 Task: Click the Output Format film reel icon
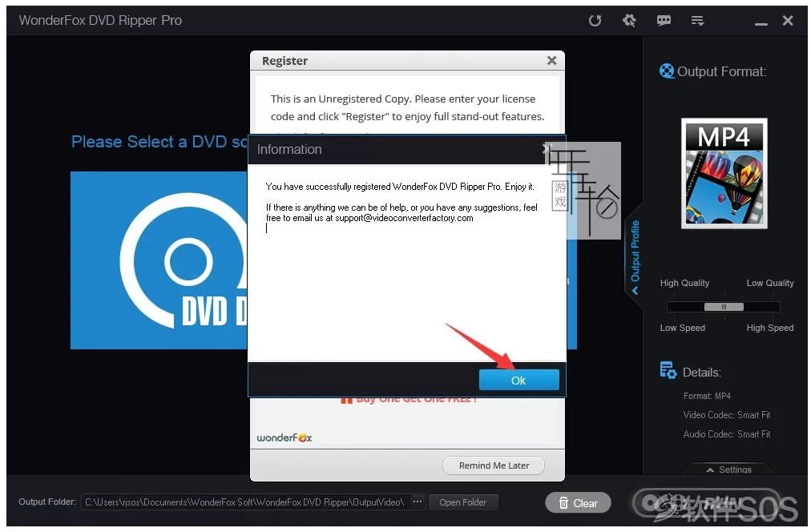click(x=667, y=71)
